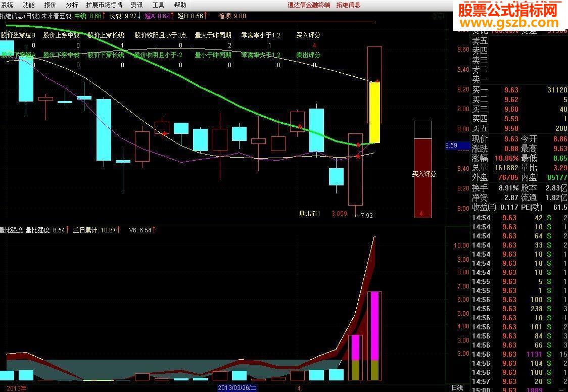Click the 10.00 sub-chart axis label
The width and height of the screenshot is (568, 392).
(x=461, y=246)
